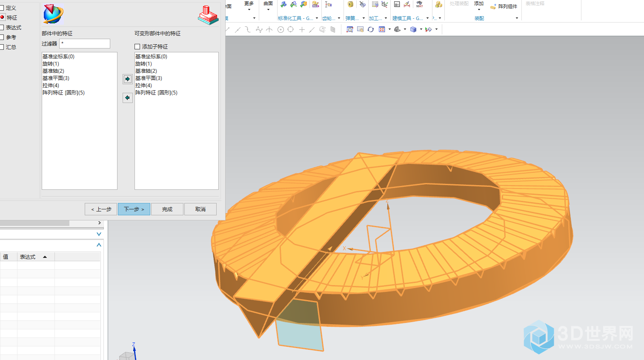Click the NX globe logo image in dialog
The image size is (644, 360).
53,14
